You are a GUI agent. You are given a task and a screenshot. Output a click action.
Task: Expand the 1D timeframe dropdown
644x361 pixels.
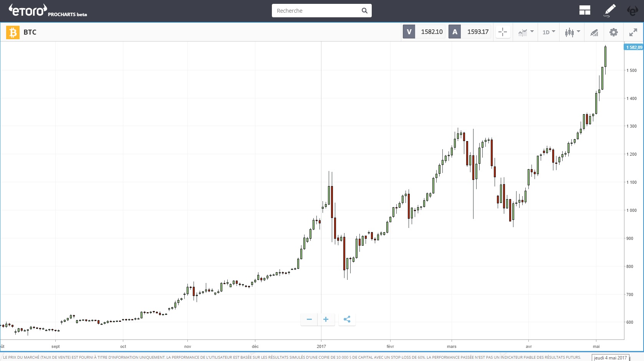(x=549, y=32)
